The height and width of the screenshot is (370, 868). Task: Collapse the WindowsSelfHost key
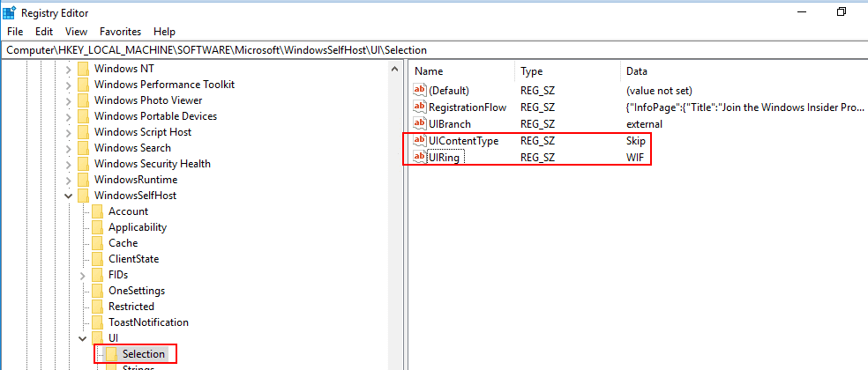pos(68,196)
